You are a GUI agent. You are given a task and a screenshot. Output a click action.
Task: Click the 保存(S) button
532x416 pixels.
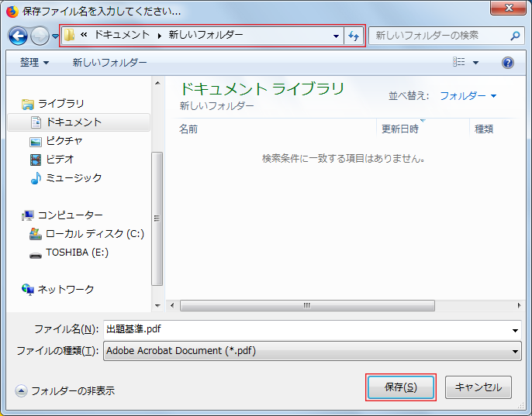(401, 387)
